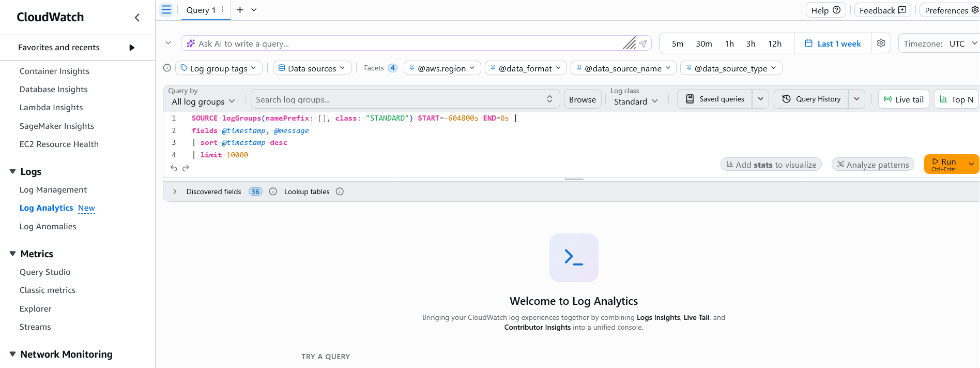
Task: Click Add stats to visualize
Action: pyautogui.click(x=771, y=165)
